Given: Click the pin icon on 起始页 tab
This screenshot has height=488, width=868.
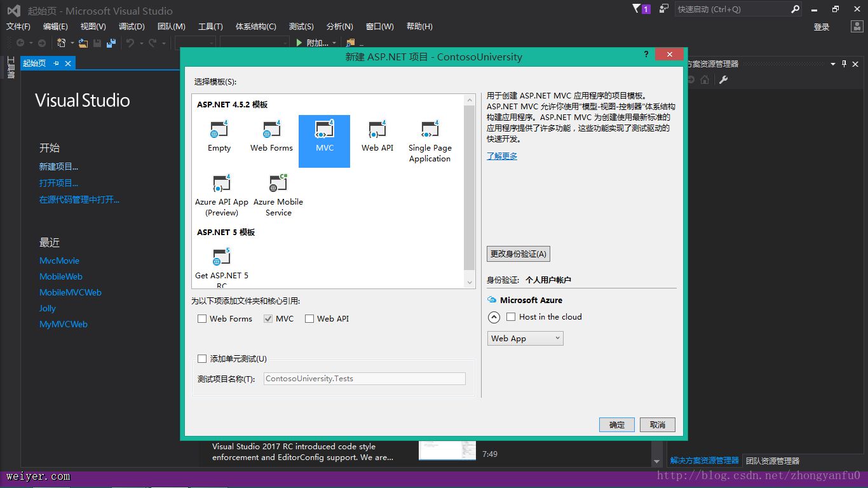Looking at the screenshot, I should pos(56,63).
